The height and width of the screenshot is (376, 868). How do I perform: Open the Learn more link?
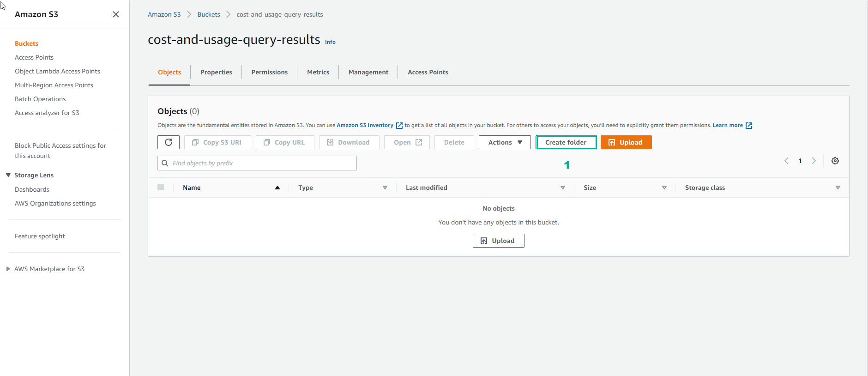click(728, 125)
